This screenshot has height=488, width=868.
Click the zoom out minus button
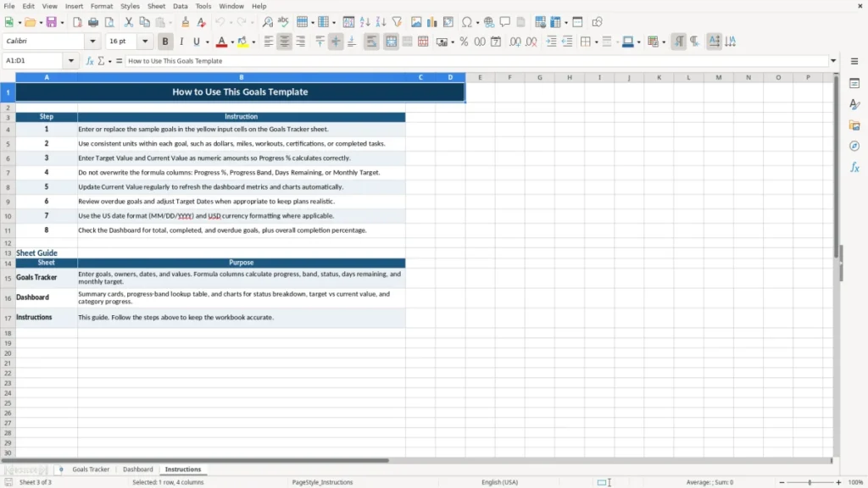(x=782, y=482)
